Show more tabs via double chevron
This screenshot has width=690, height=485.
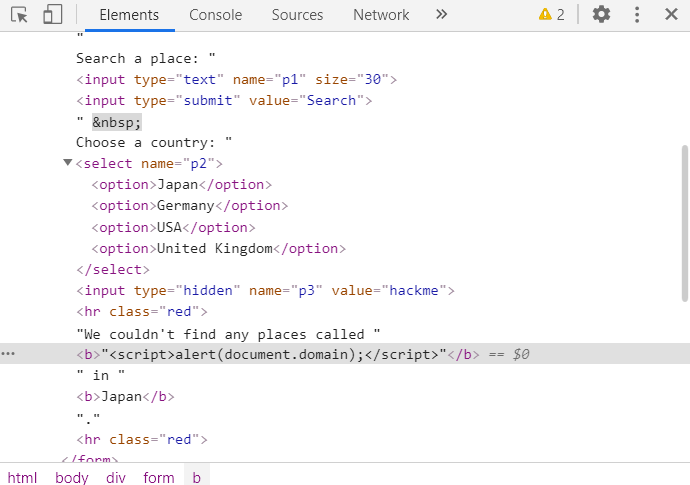point(441,15)
